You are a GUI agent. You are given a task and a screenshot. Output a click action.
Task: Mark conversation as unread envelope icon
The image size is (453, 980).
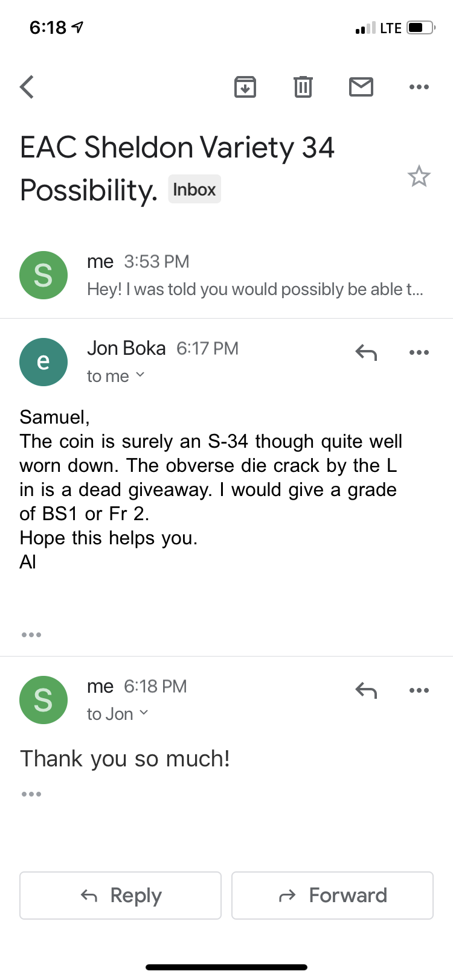click(x=361, y=87)
